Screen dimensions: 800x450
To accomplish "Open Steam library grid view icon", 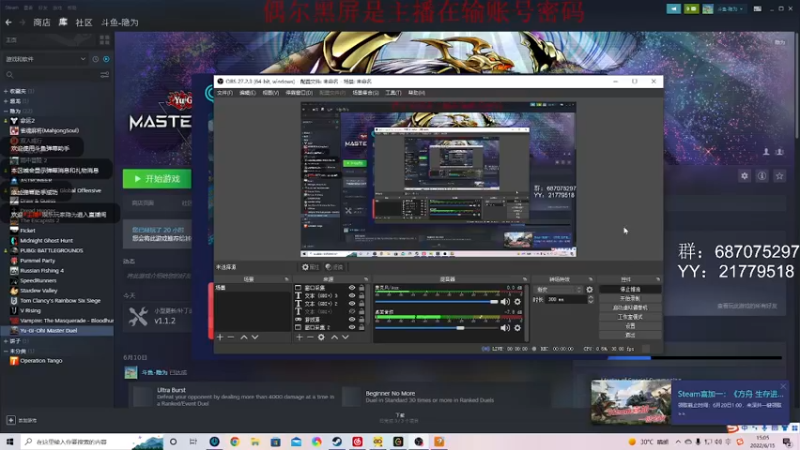I will click(x=105, y=40).
